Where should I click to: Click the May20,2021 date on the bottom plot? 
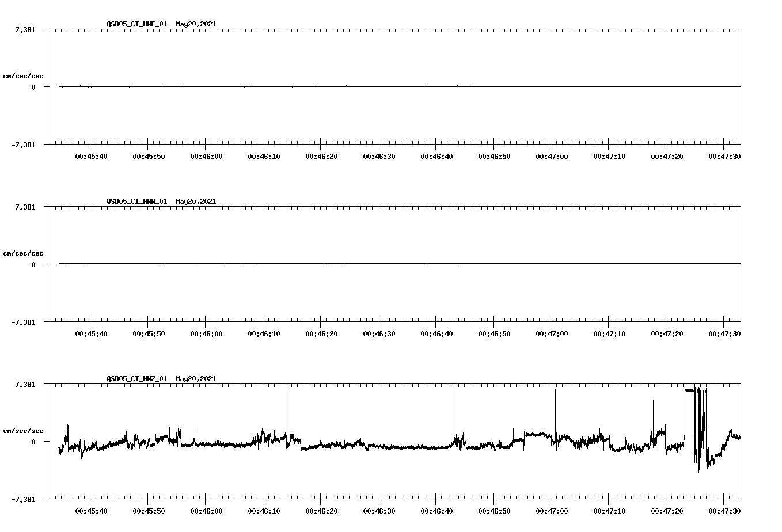196,379
